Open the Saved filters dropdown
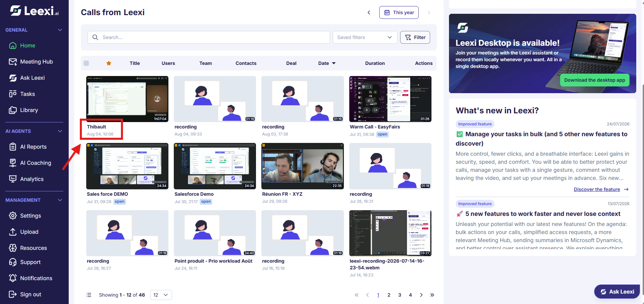The width and height of the screenshot is (644, 304). point(365,37)
